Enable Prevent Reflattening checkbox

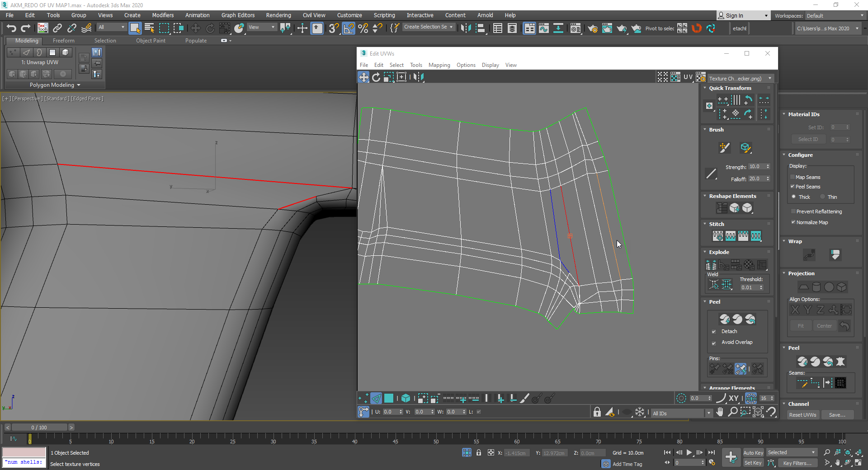793,211
